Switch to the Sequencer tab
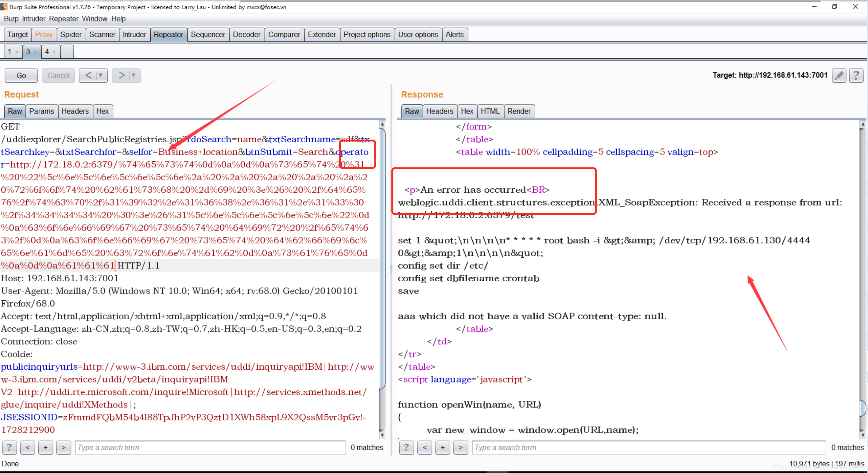Image resolution: width=868 pixels, height=473 pixels. click(x=208, y=34)
